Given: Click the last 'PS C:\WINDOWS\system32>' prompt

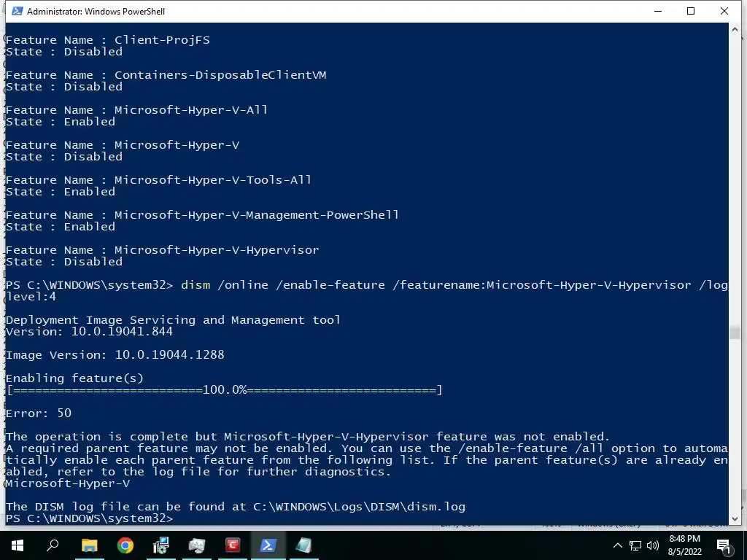Looking at the screenshot, I should click(x=90, y=518).
